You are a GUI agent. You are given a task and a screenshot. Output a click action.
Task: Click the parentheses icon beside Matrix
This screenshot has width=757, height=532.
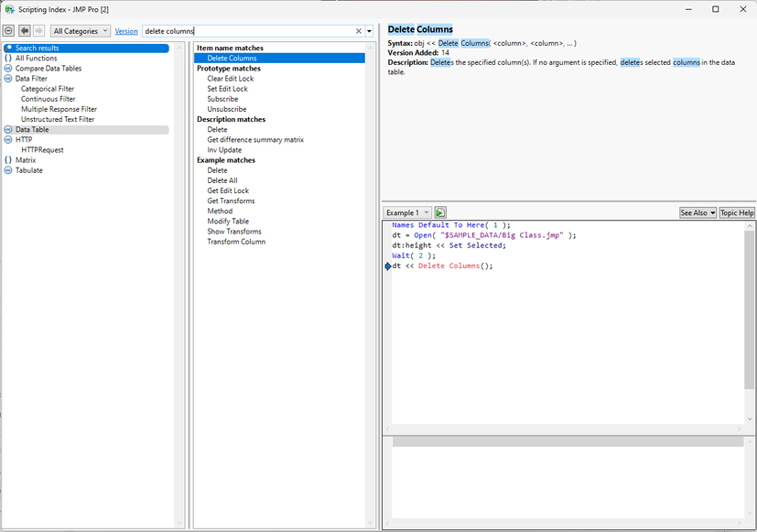point(8,160)
